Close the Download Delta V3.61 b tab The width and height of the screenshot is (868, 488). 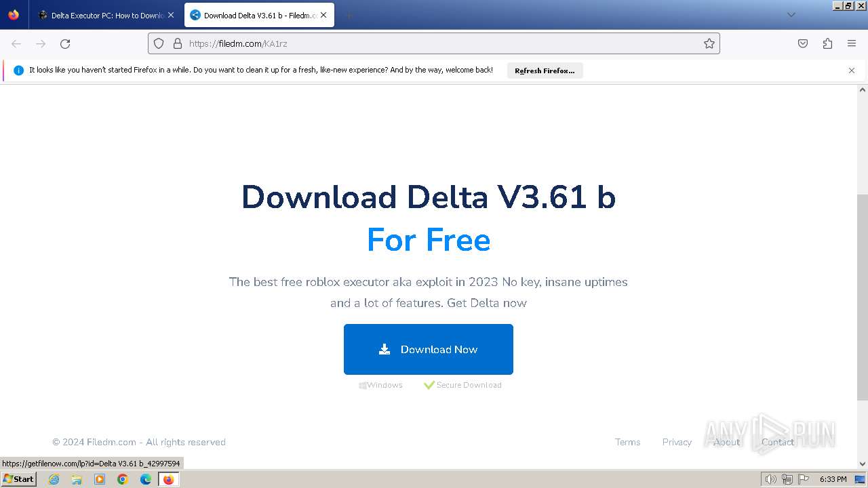tap(323, 15)
